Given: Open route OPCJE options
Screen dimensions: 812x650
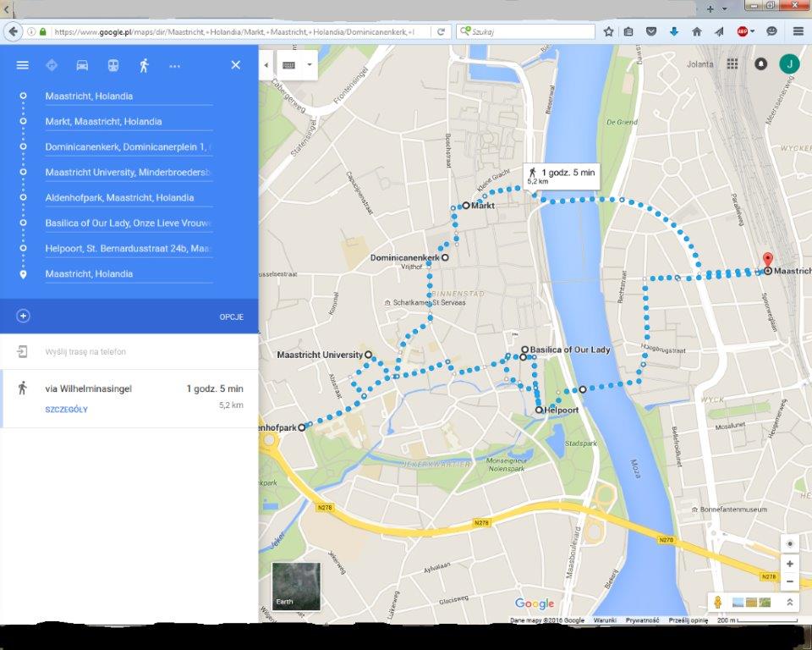Looking at the screenshot, I should [x=232, y=317].
